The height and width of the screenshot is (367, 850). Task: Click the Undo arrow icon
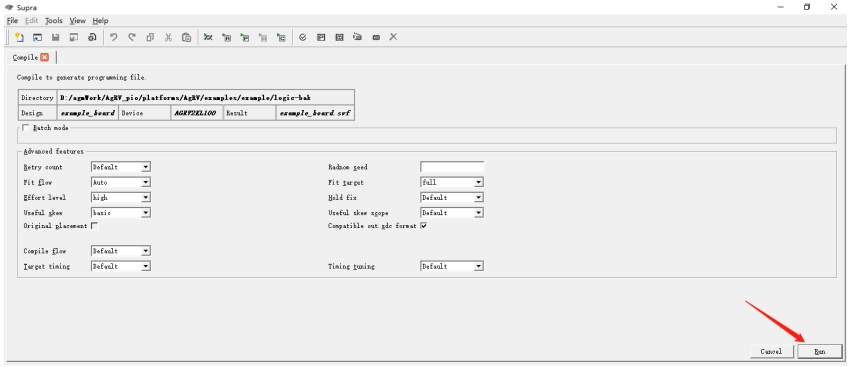pos(114,37)
